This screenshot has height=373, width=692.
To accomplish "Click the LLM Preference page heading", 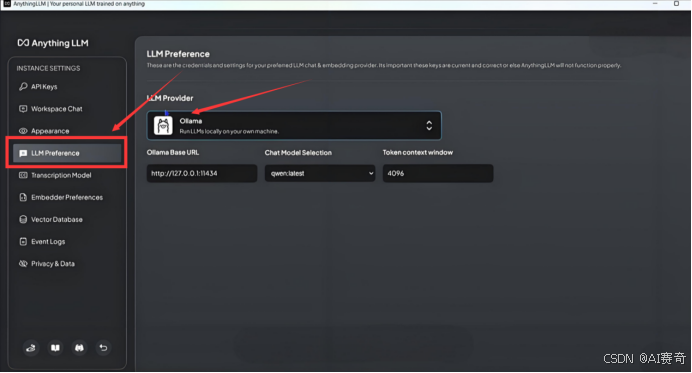I will pos(178,54).
